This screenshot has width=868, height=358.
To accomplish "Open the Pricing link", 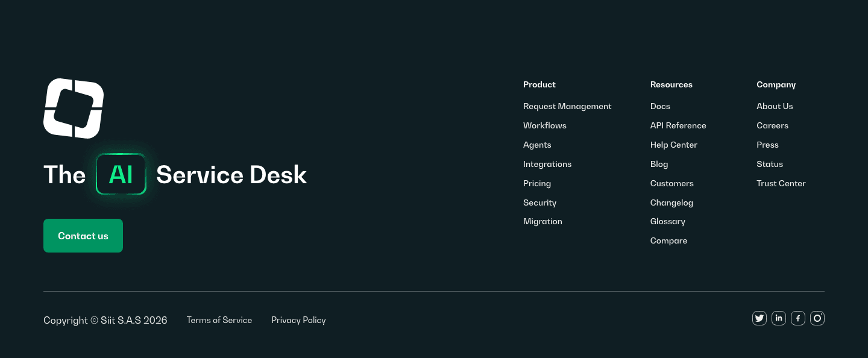I will click(x=537, y=183).
